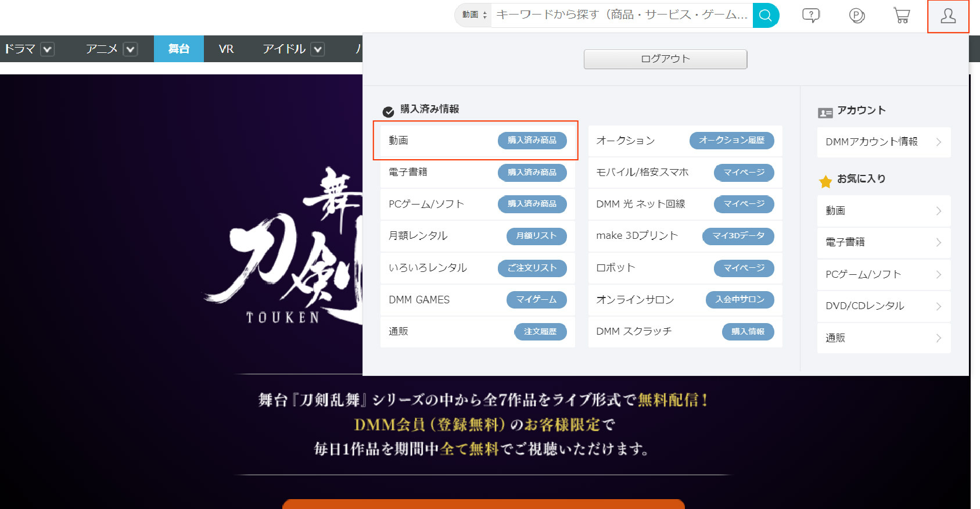Open オークション履歴 button
The height and width of the screenshot is (509, 980).
coord(732,141)
